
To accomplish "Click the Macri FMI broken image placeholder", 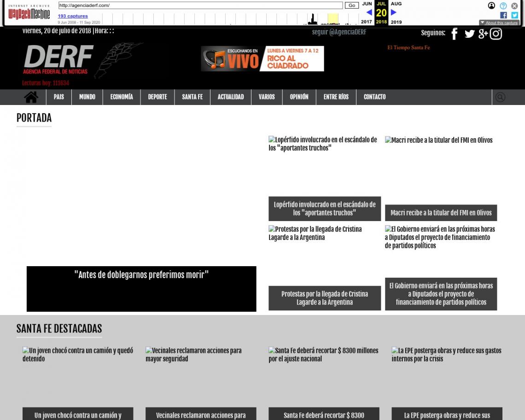I will tap(438, 140).
